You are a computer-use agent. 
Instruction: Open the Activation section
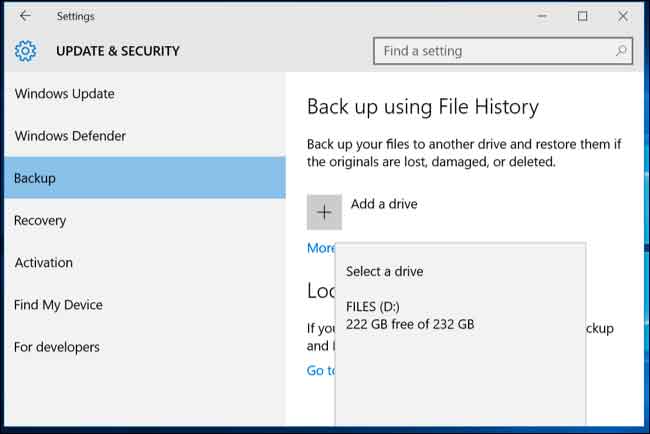(x=145, y=262)
